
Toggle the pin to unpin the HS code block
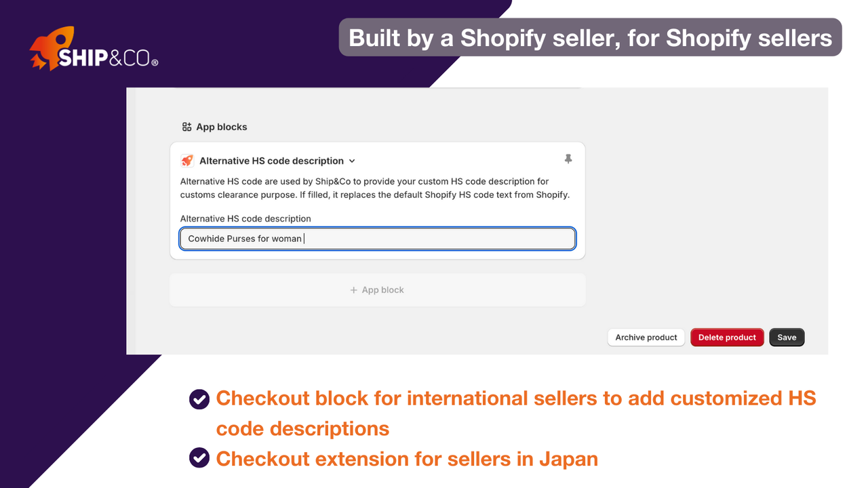point(568,159)
